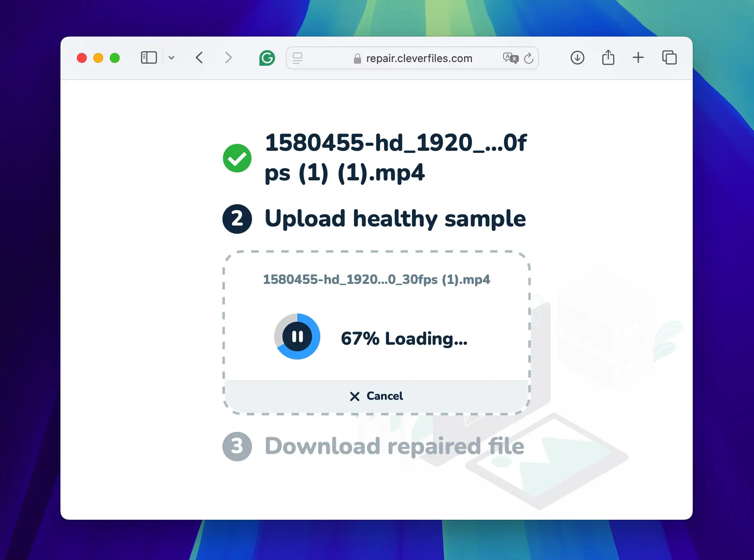The height and width of the screenshot is (560, 754).
Task: Cancel the sample upload
Action: coord(377,396)
